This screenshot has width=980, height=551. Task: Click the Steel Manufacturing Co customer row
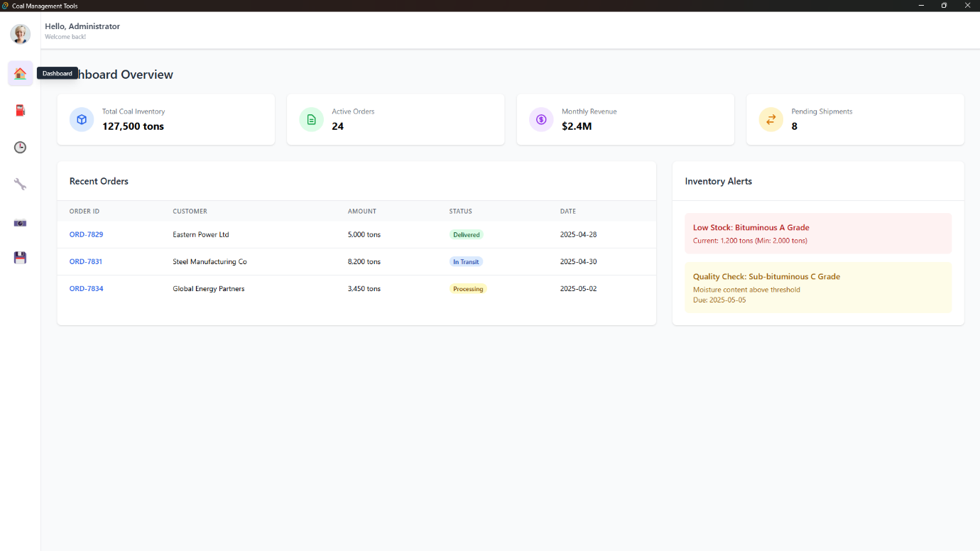point(209,261)
